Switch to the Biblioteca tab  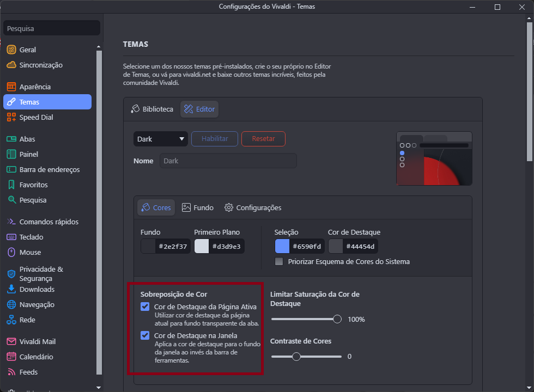[152, 109]
